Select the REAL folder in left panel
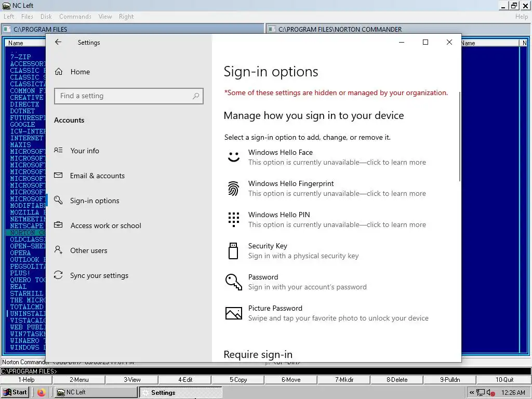This screenshot has width=532, height=399. [18, 287]
